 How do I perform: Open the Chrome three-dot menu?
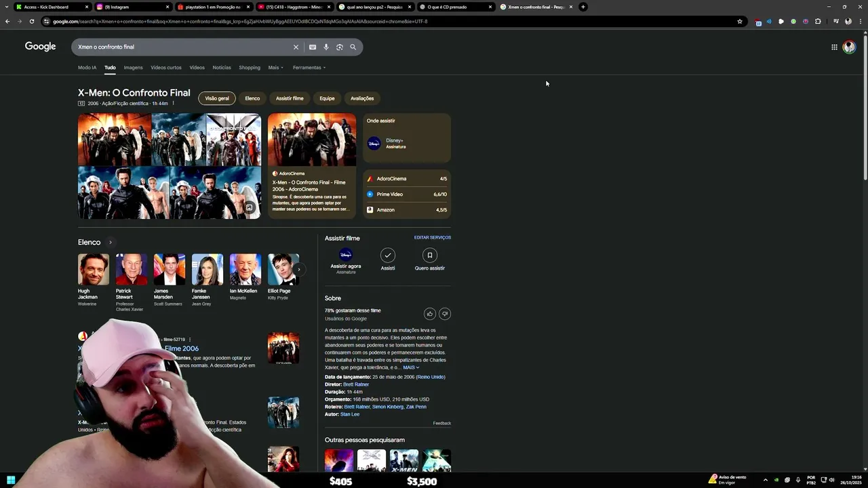click(861, 21)
